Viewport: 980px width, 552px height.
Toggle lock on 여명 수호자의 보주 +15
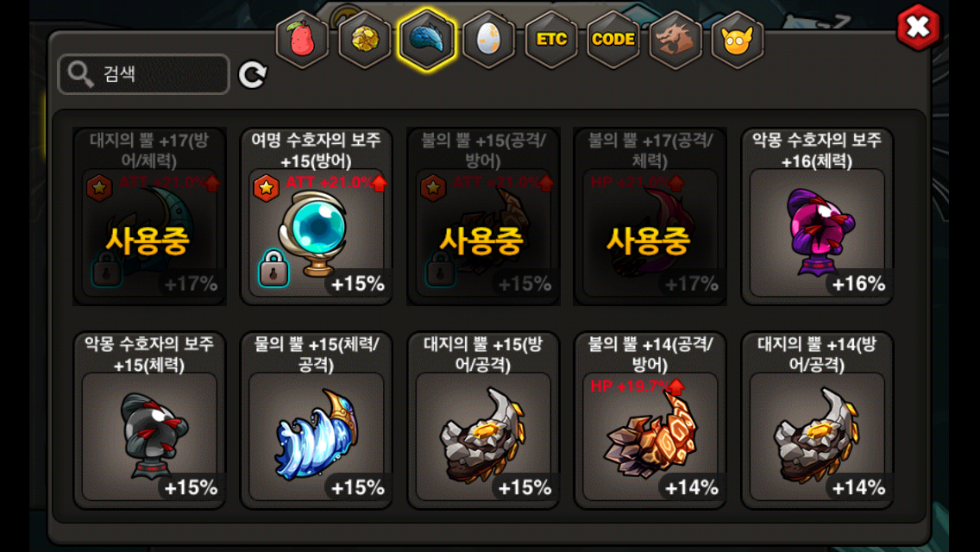point(273,269)
